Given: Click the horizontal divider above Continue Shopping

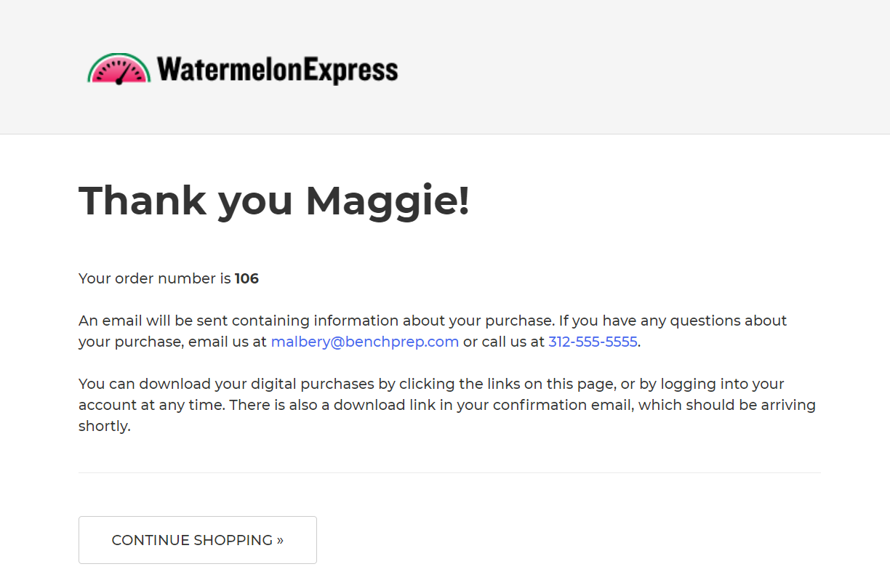Looking at the screenshot, I should 449,472.
